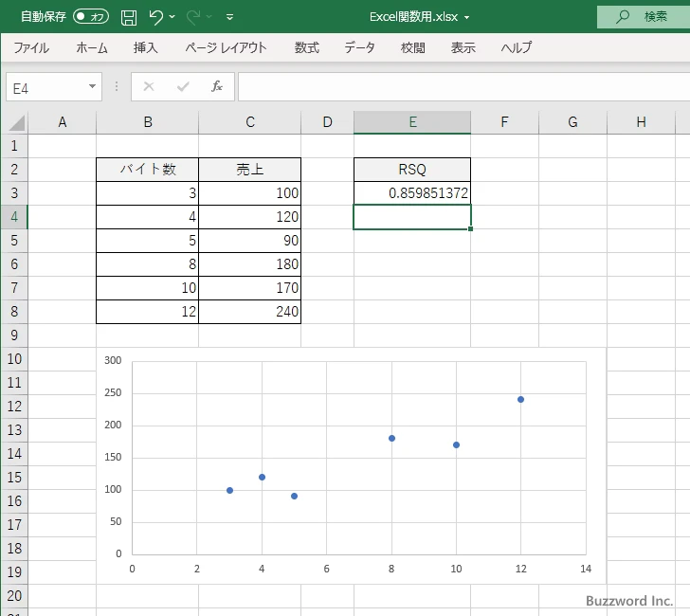This screenshot has width=690, height=616.
Task: Click the Redo arrow icon
Action: tap(193, 17)
